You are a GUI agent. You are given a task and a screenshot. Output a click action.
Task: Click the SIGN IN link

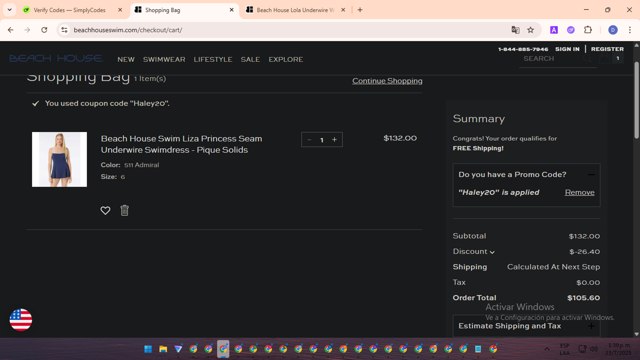[x=567, y=49]
